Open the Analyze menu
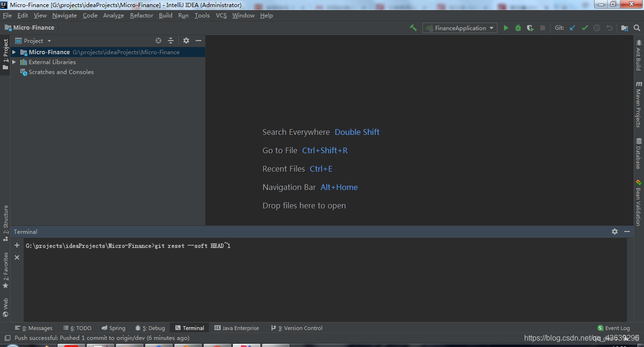This screenshot has width=644, height=347. pyautogui.click(x=114, y=16)
